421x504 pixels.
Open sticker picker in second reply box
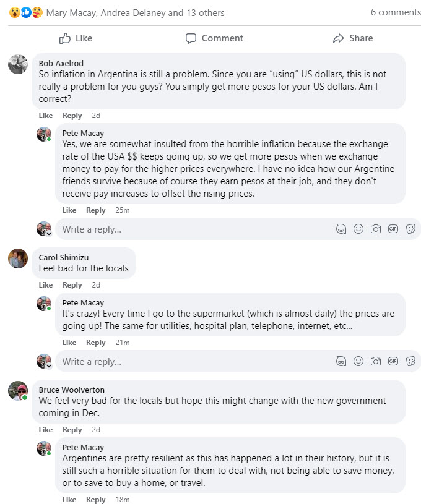410,361
